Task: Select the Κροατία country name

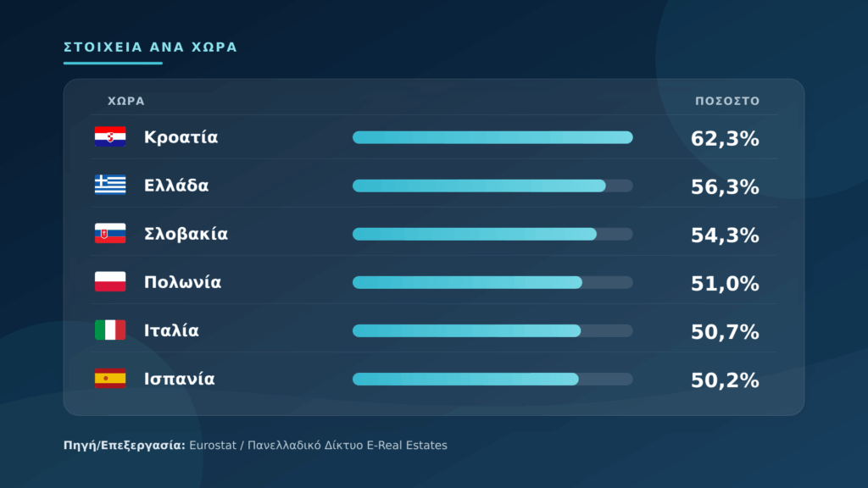Action: coord(181,137)
